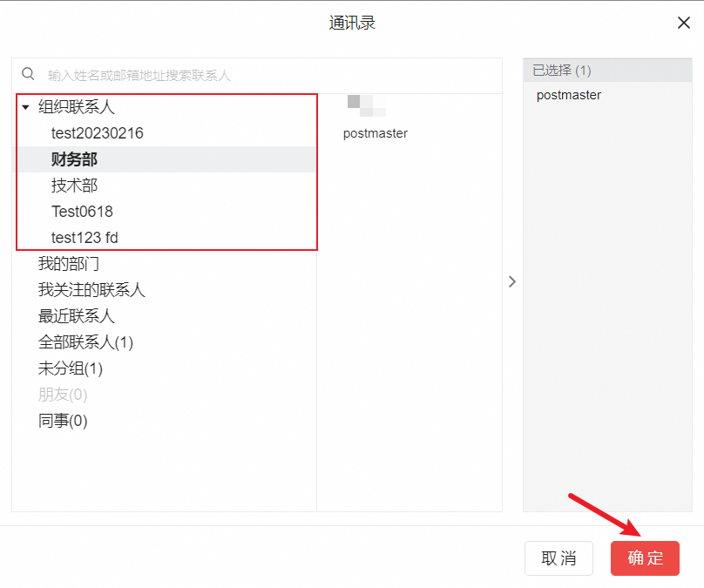Screen dimensions: 704x588
Task: Open 全部联系人(1) list
Action: click(x=85, y=342)
